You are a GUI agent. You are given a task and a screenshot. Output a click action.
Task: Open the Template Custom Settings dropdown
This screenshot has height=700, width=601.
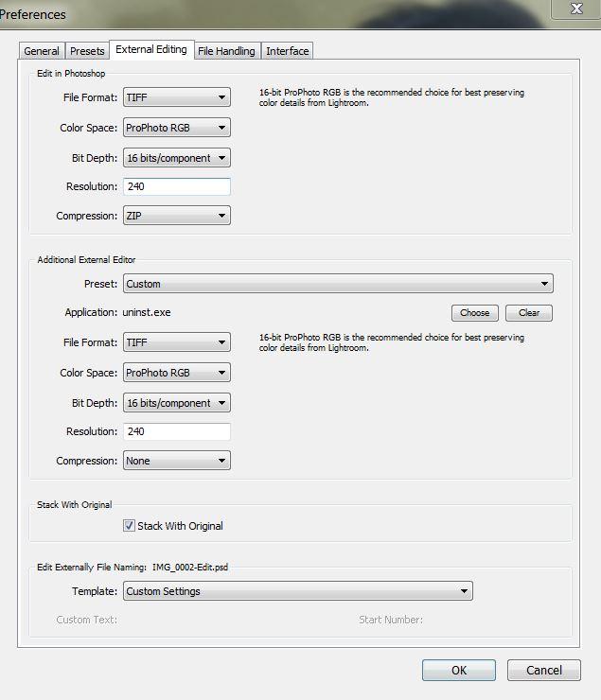coord(298,591)
